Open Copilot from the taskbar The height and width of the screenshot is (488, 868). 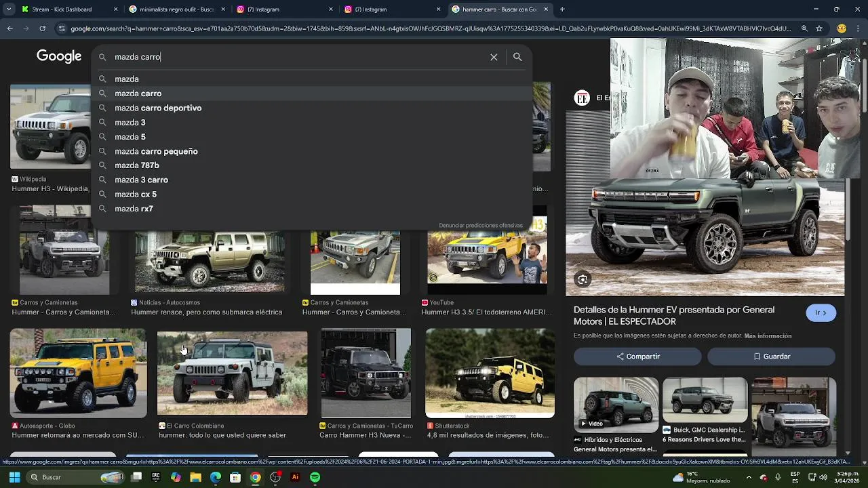(176, 477)
